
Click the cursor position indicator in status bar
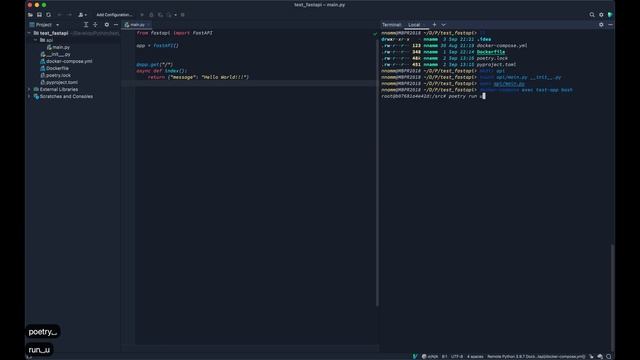point(444,356)
